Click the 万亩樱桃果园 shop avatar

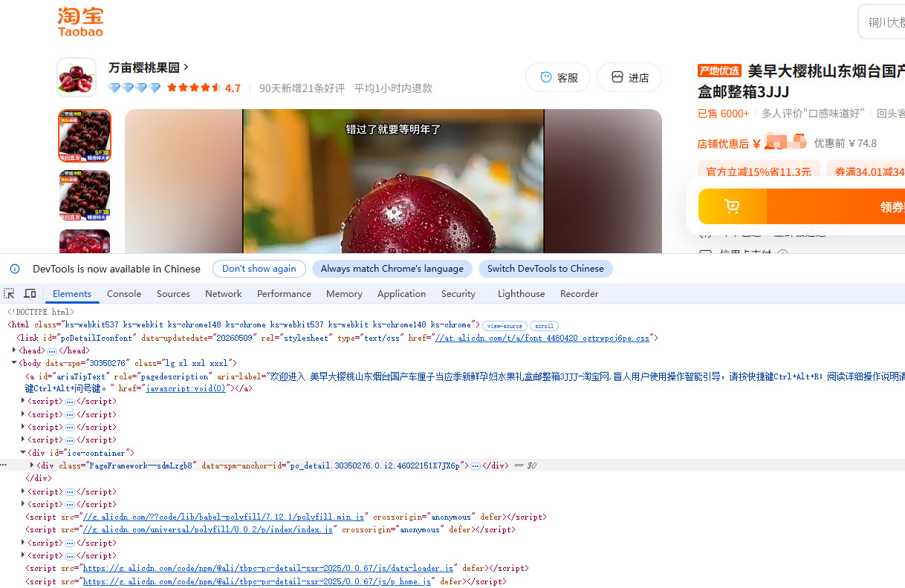tap(77, 77)
